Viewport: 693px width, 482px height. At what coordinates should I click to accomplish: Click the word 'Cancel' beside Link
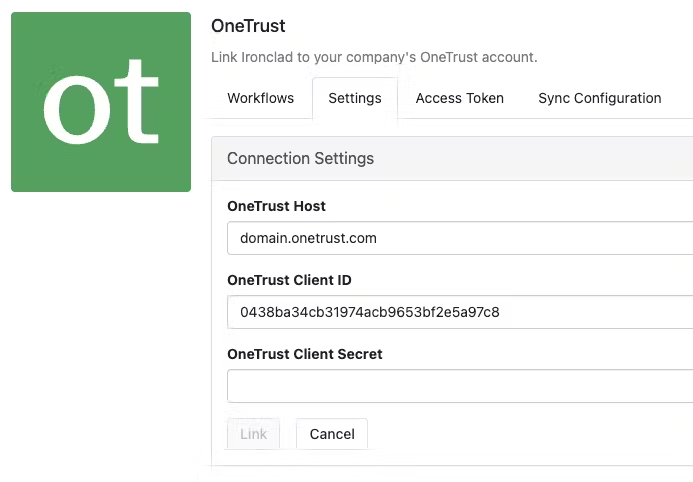pyautogui.click(x=332, y=434)
